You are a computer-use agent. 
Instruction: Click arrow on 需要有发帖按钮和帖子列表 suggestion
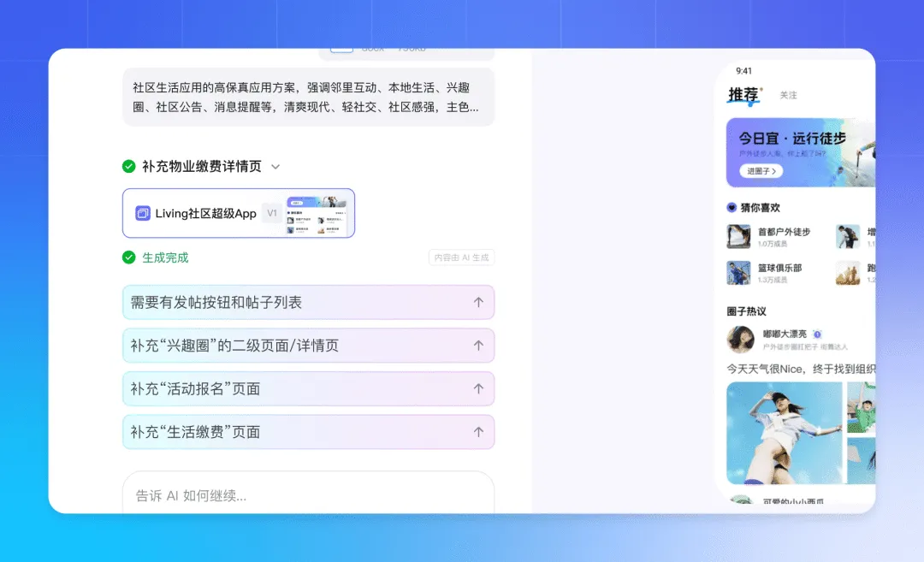tap(478, 302)
